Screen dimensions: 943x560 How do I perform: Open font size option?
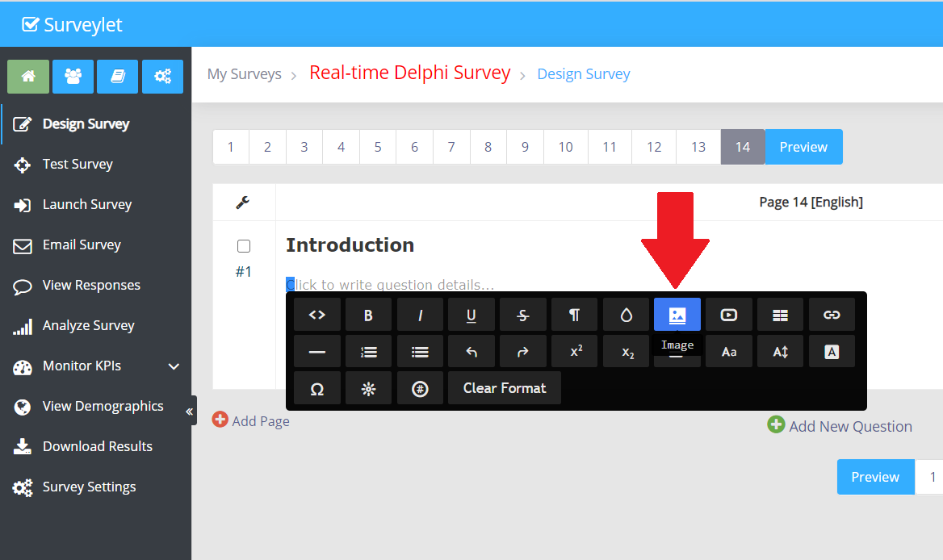(x=780, y=352)
